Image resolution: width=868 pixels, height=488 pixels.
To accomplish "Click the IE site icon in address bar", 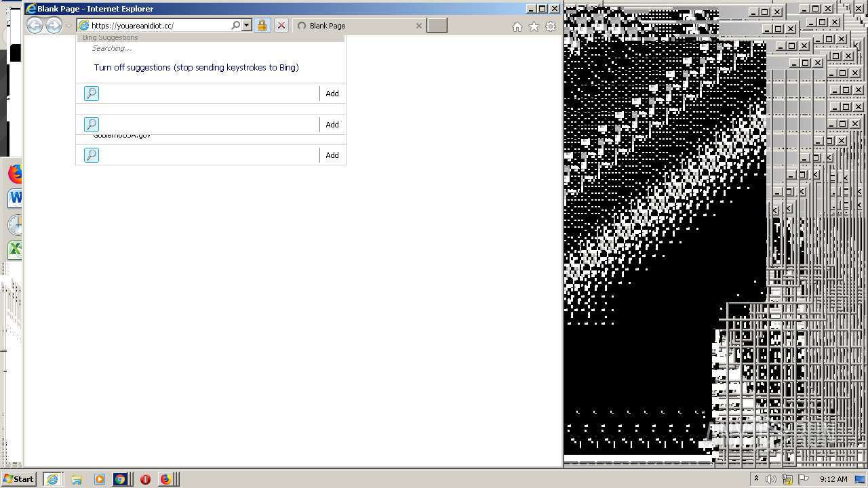I will click(x=84, y=26).
